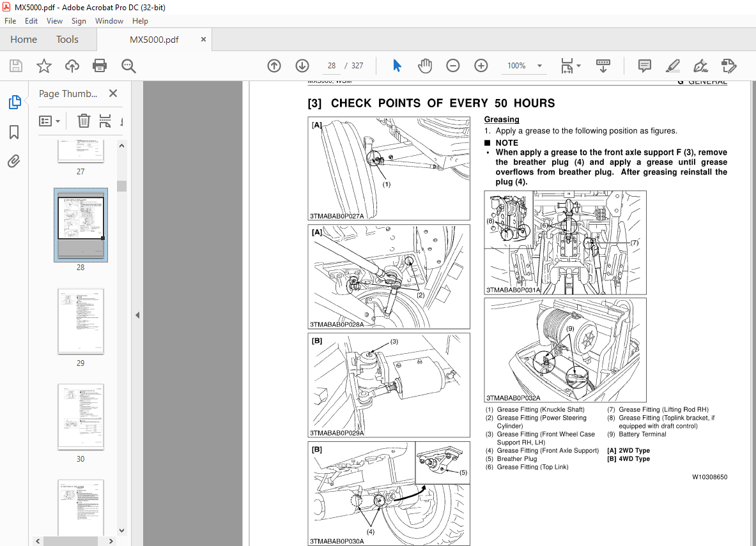Select page 29 thumbnail
Image resolution: width=756 pixels, height=546 pixels.
coord(81,321)
